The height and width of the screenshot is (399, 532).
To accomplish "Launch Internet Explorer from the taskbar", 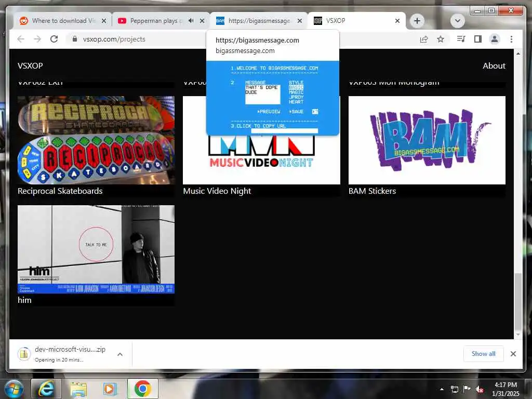I will pos(46,389).
